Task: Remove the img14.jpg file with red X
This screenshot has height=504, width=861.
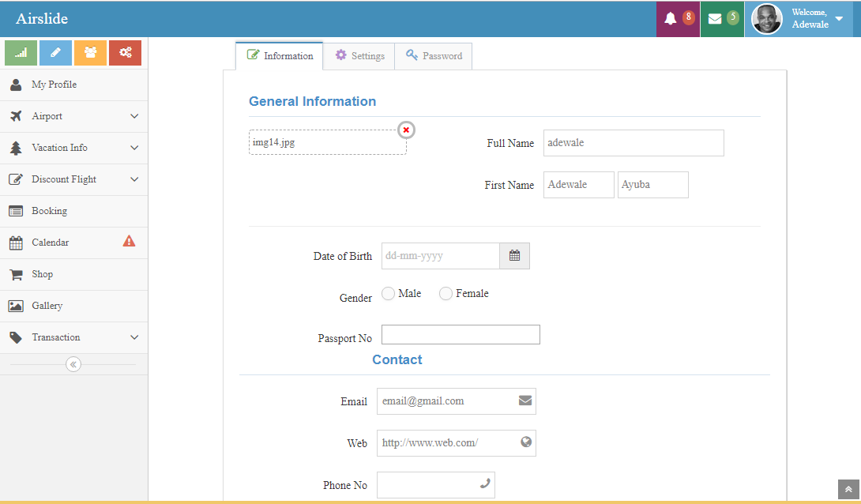Action: tap(406, 130)
